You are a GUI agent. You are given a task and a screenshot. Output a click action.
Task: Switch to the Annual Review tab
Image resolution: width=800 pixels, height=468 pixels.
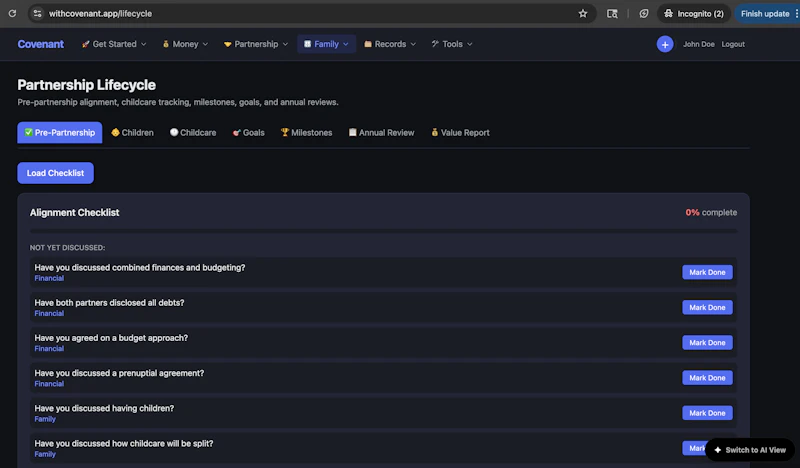[x=381, y=132]
